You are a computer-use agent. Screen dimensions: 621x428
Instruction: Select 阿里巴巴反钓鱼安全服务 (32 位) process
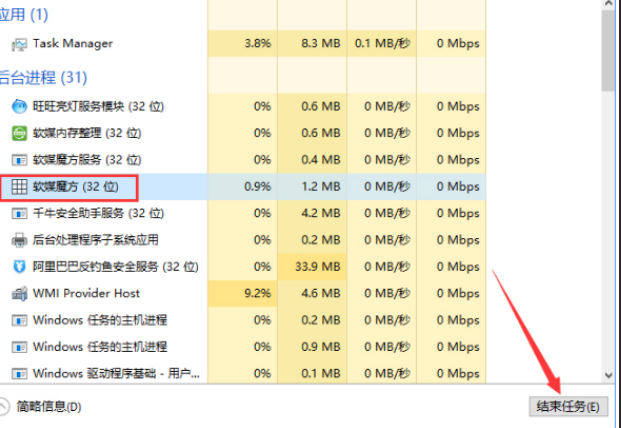(x=243, y=267)
